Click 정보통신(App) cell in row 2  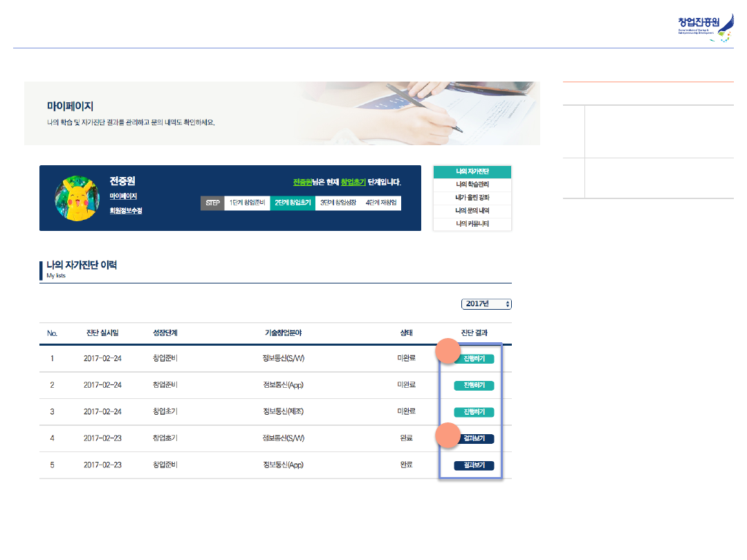tap(284, 385)
